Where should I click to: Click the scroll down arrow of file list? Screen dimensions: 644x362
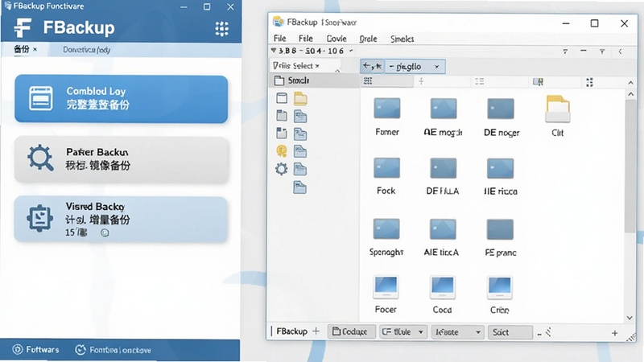click(630, 318)
